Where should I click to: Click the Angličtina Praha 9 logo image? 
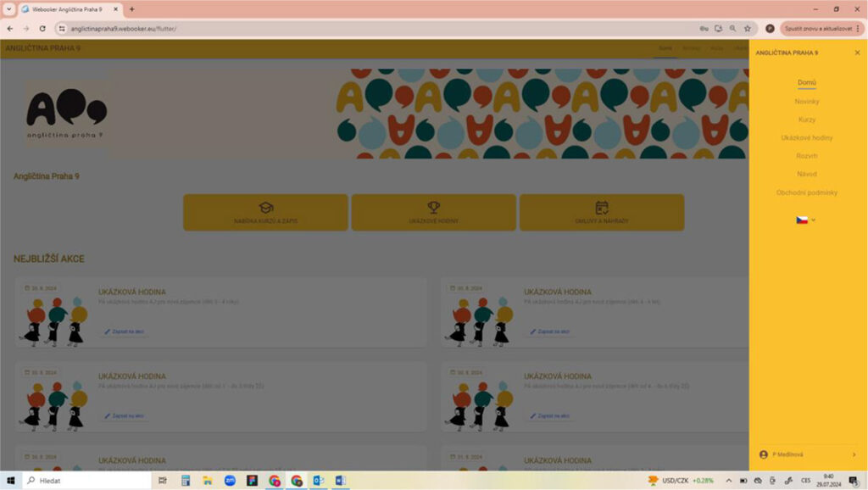click(x=66, y=114)
